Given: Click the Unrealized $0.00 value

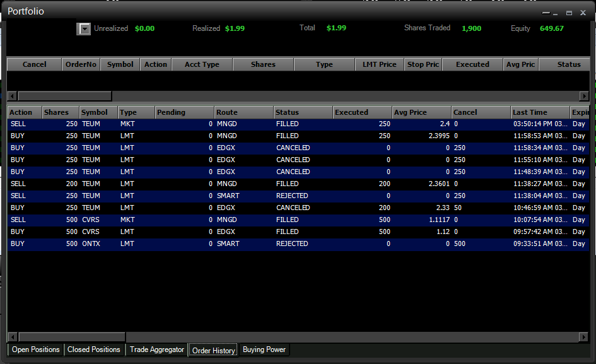Looking at the screenshot, I should coord(145,28).
